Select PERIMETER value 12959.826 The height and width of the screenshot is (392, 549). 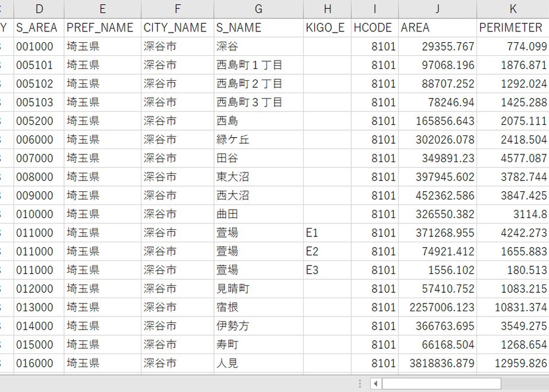click(x=513, y=363)
